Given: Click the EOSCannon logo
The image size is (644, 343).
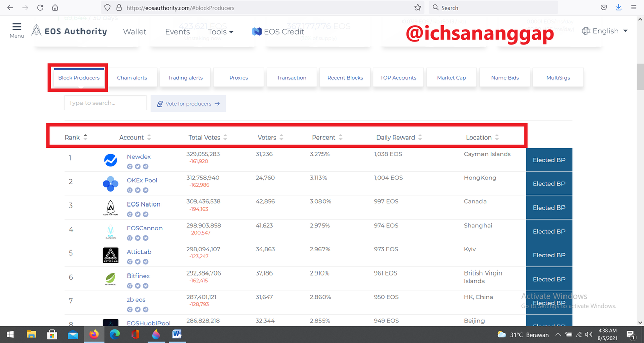Looking at the screenshot, I should [x=110, y=232].
